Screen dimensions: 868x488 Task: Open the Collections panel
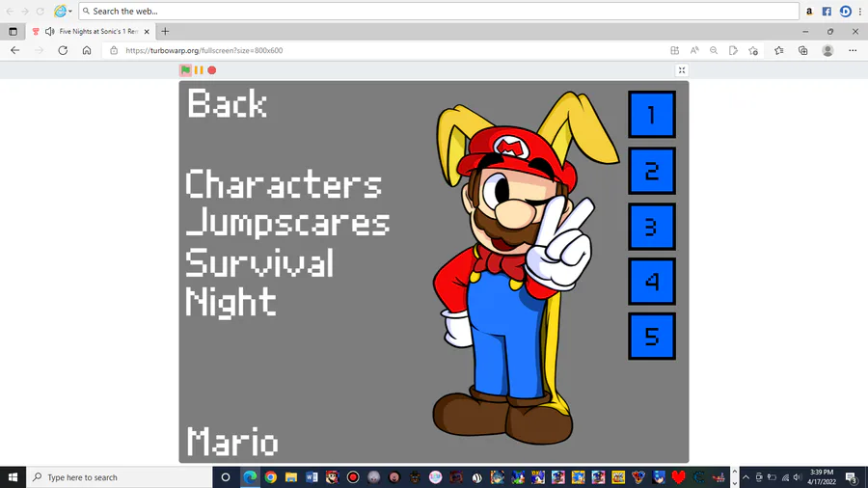pos(802,50)
